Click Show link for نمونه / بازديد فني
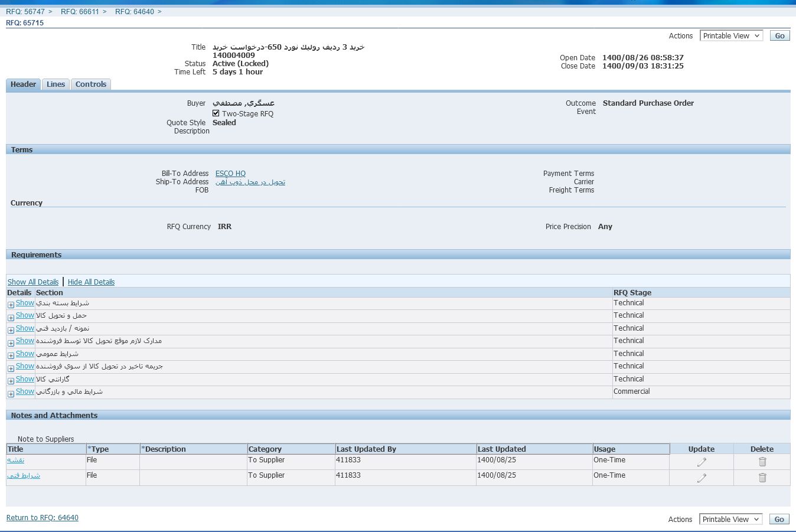The height and width of the screenshot is (532, 796). (x=25, y=328)
